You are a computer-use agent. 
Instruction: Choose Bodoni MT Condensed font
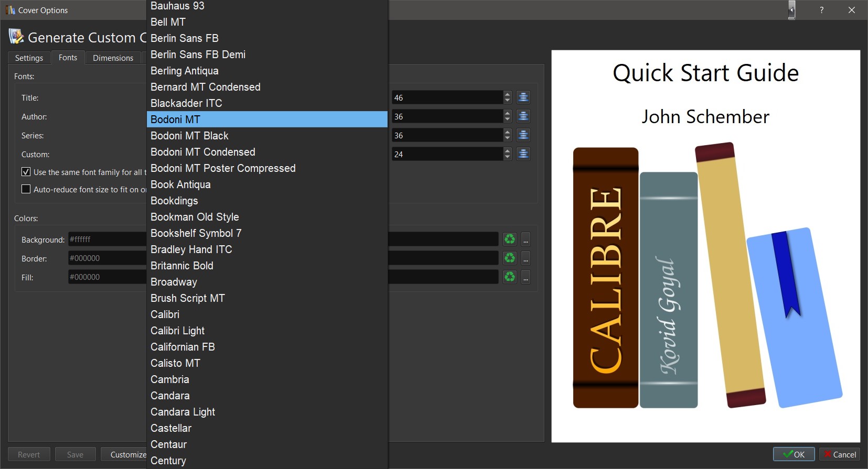click(x=267, y=152)
